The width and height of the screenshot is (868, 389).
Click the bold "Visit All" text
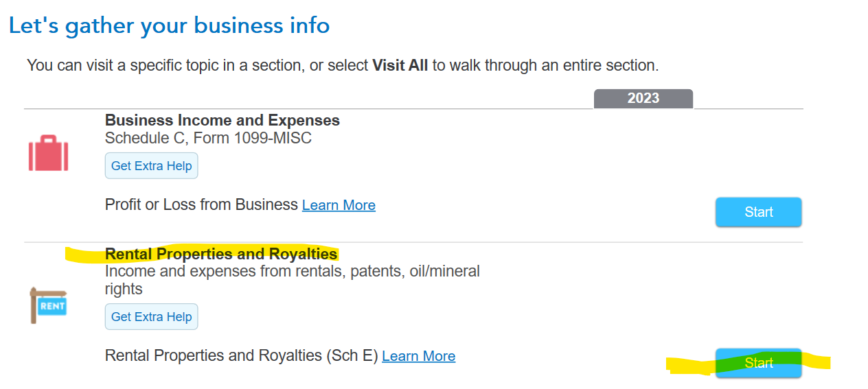pyautogui.click(x=400, y=66)
